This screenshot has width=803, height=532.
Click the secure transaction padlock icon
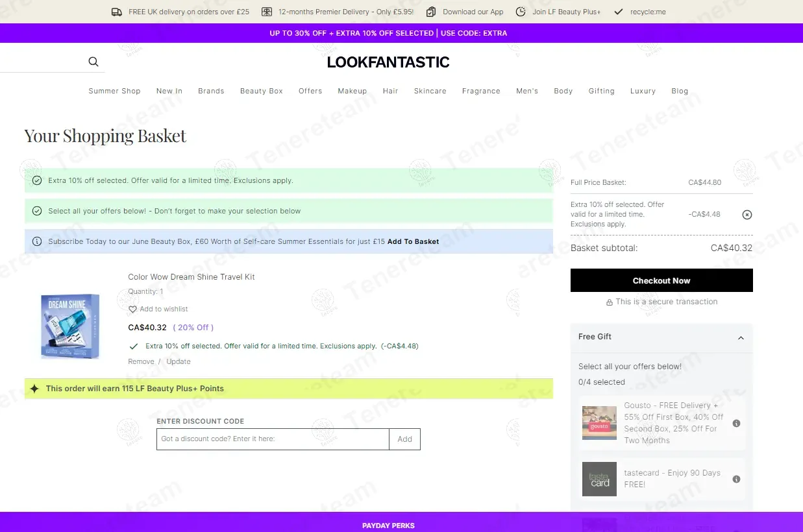point(610,302)
